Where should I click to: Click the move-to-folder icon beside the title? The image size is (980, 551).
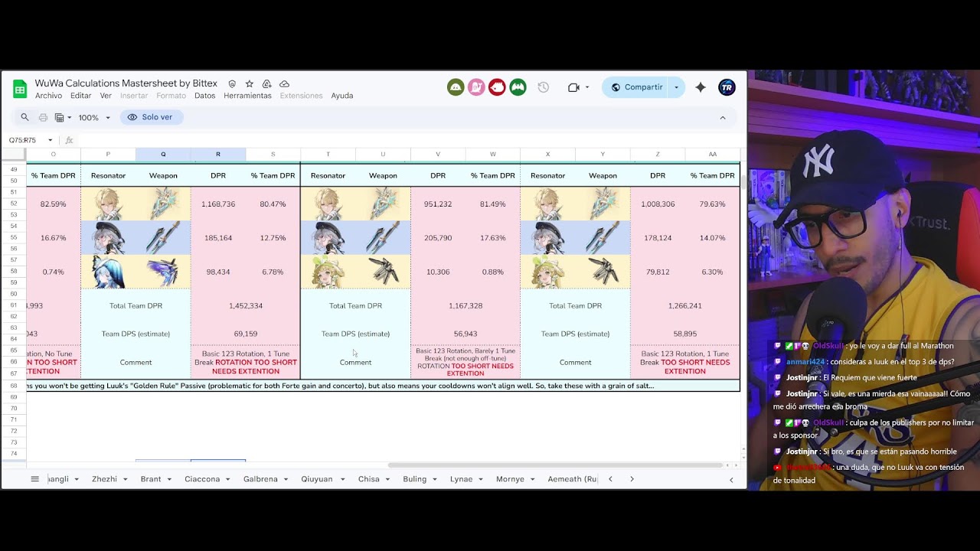266,83
